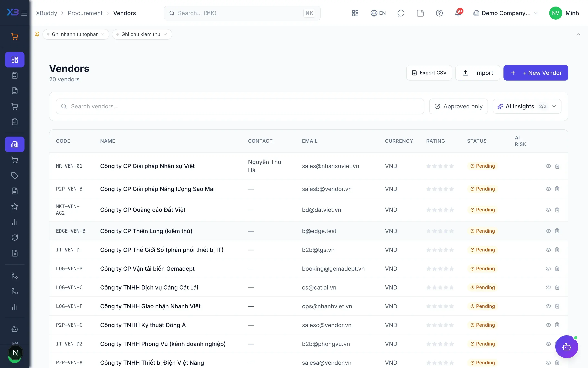Toggle the Approved only filter
Viewport: 588px width, 368px height.
click(458, 106)
